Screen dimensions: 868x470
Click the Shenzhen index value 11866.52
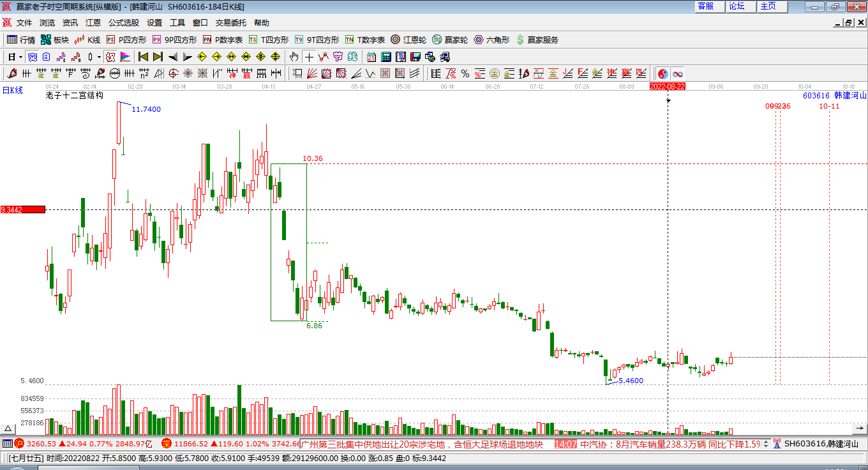191,444
